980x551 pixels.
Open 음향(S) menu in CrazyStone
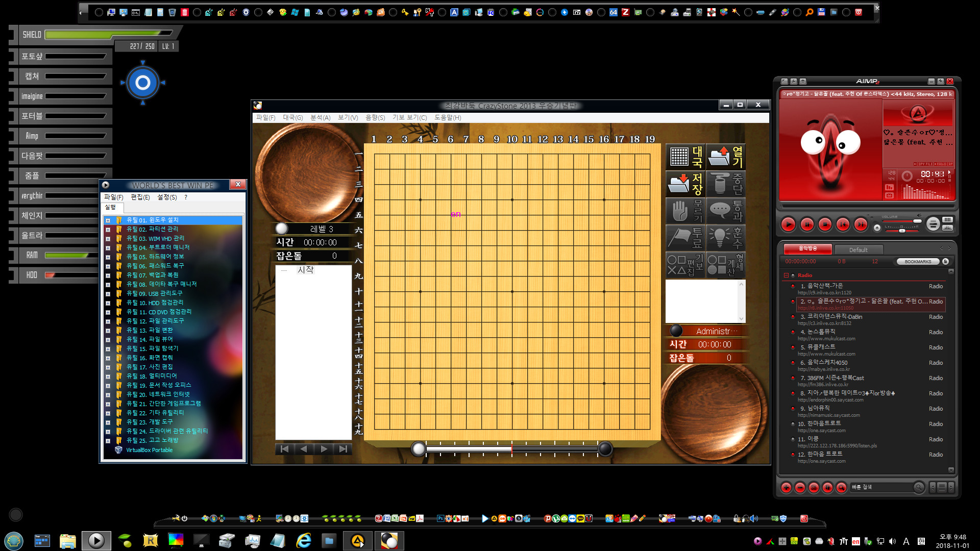click(x=375, y=118)
